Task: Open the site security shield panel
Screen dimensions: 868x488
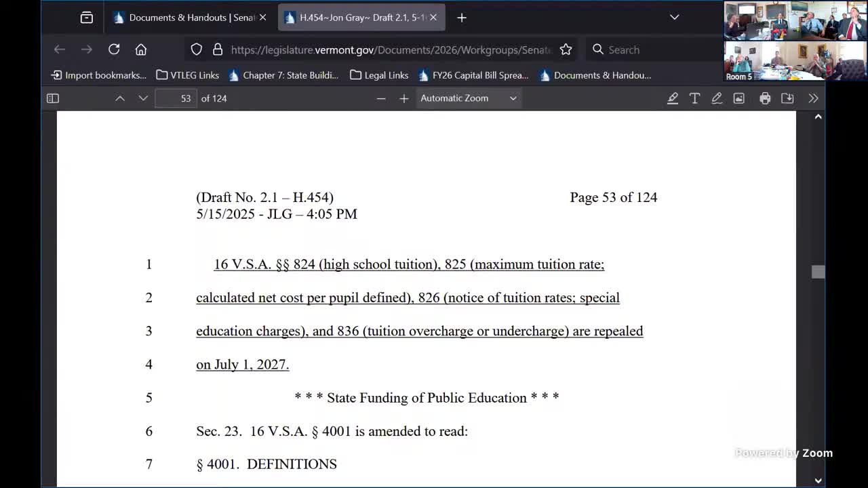Action: tap(197, 49)
